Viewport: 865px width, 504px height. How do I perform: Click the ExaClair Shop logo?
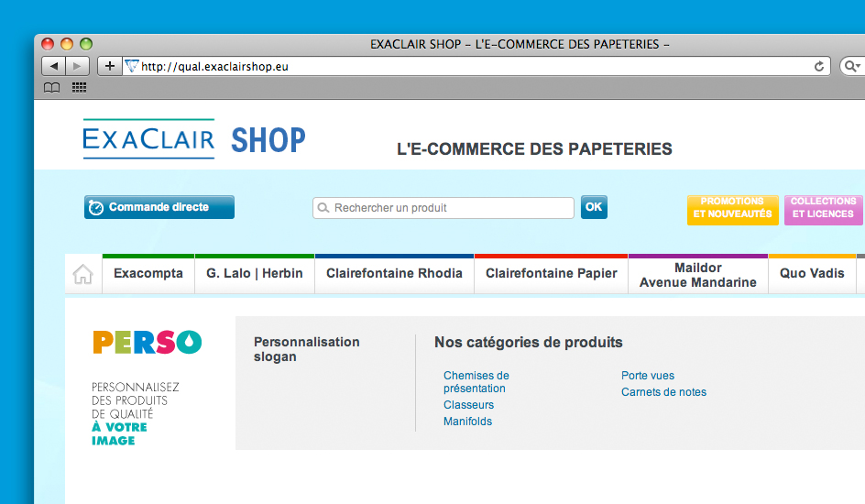click(194, 139)
